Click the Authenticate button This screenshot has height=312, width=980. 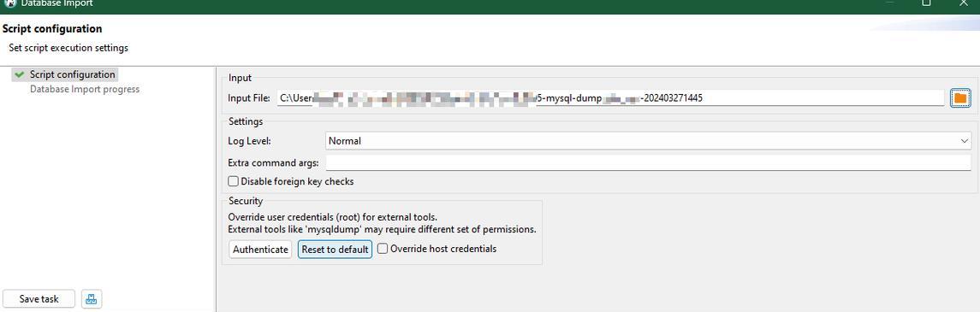pyautogui.click(x=260, y=250)
